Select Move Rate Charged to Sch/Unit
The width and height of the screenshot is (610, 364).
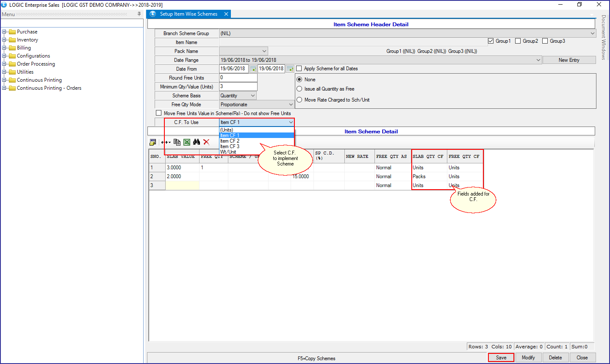tap(299, 100)
